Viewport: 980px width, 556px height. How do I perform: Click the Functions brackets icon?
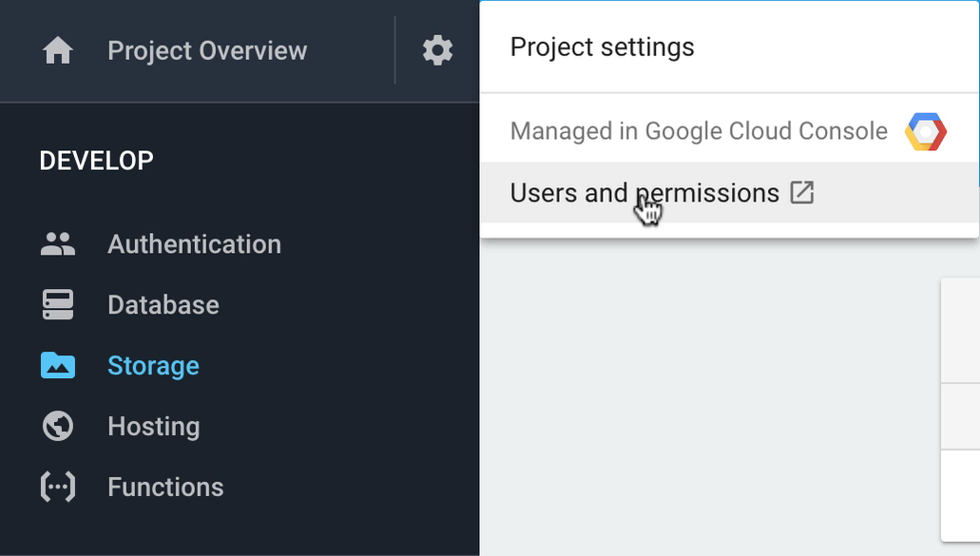pyautogui.click(x=57, y=487)
